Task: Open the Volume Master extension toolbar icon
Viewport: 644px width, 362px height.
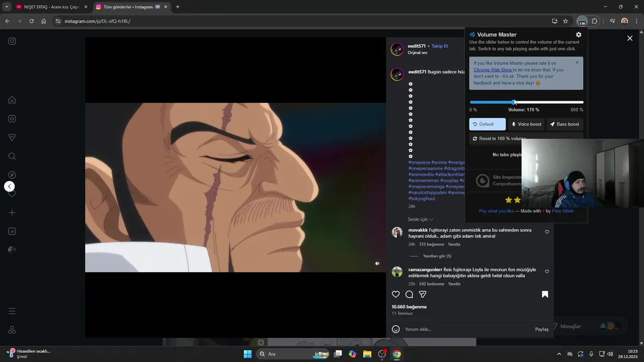Action: (582, 21)
